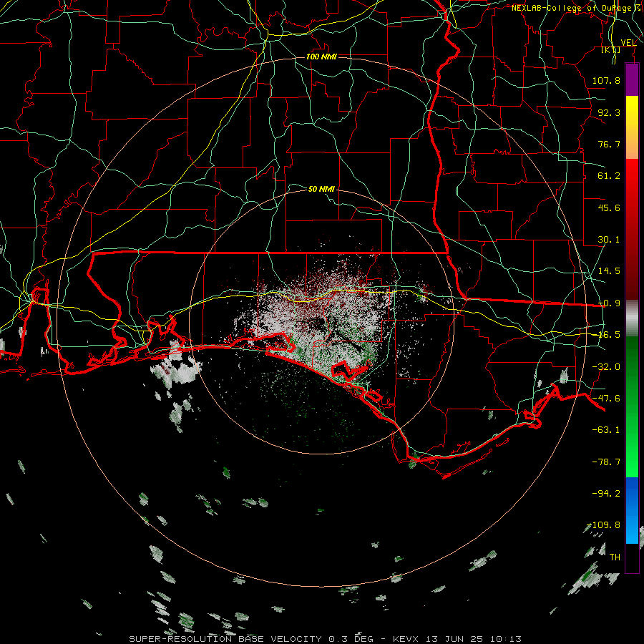
Task: Select the 61.2 velocity scale value
Action: pos(609,176)
